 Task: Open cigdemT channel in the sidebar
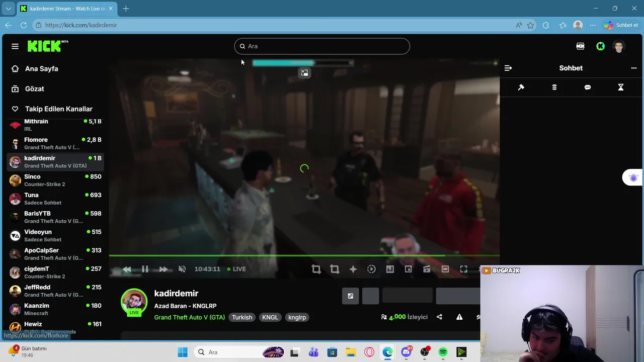tap(55, 272)
